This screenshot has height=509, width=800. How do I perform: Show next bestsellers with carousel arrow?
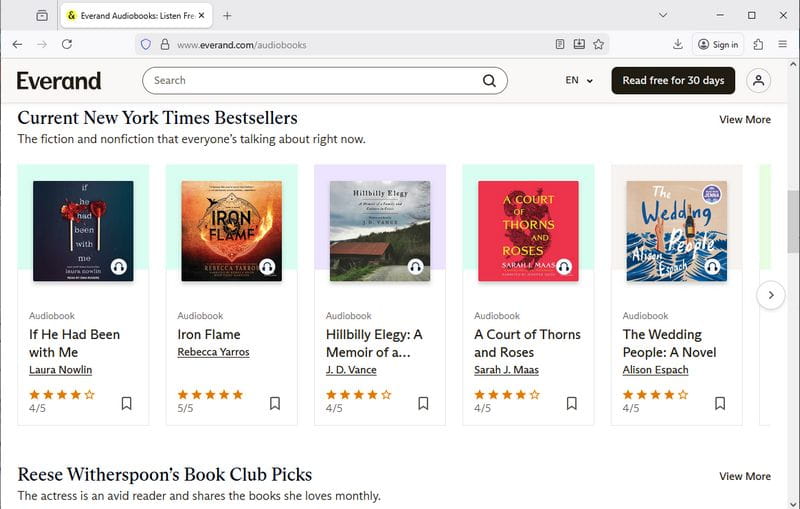coord(770,295)
